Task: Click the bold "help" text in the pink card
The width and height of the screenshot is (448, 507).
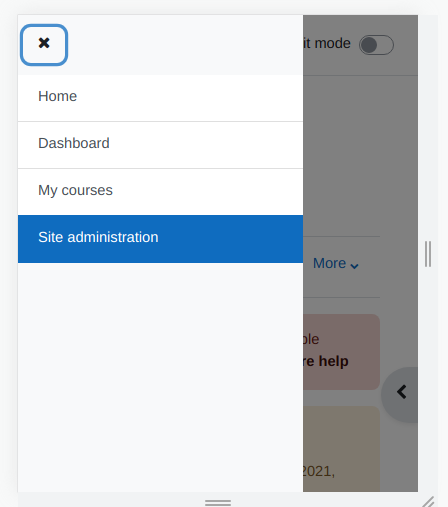Action: pyautogui.click(x=333, y=361)
